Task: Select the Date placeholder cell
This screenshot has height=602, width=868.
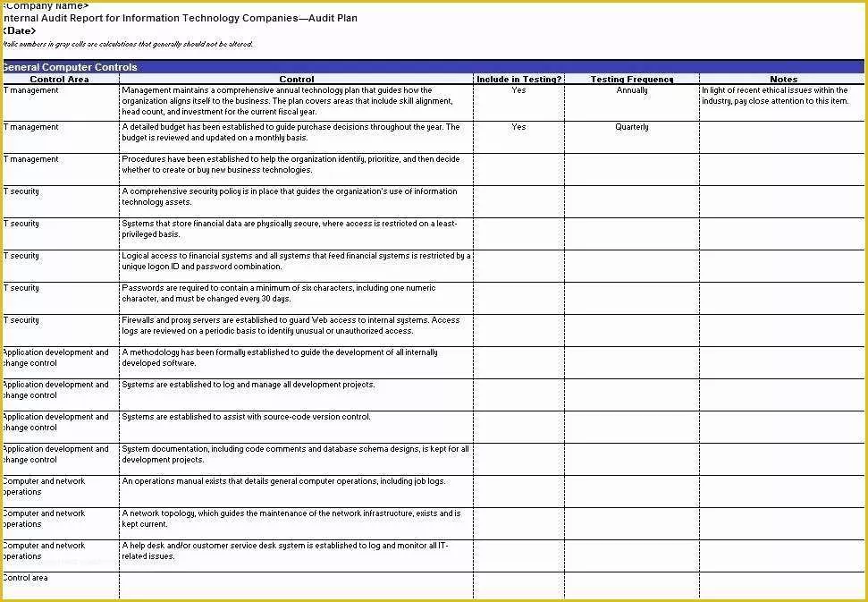Action: [x=20, y=31]
